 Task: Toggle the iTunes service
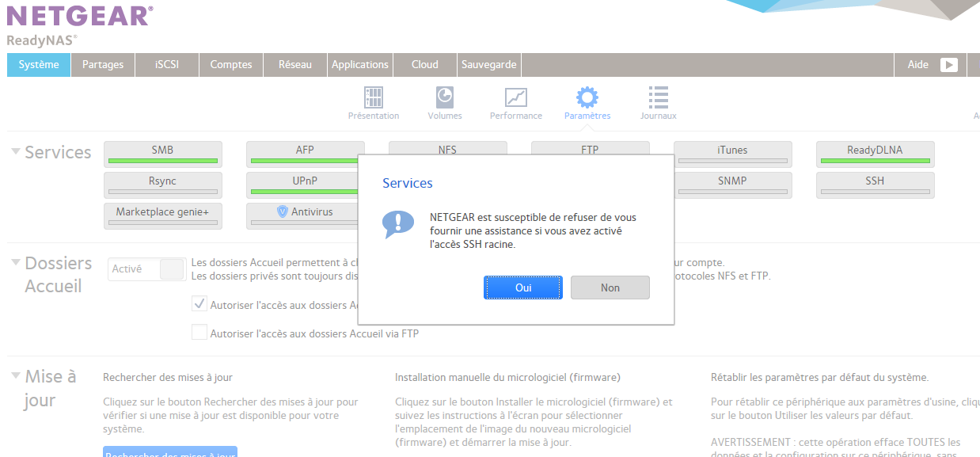pyautogui.click(x=733, y=154)
